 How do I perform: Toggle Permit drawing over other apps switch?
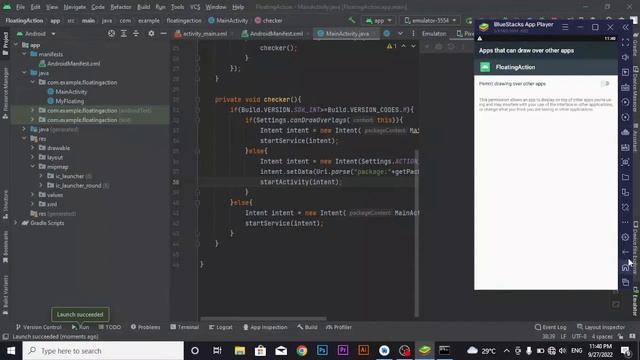click(x=605, y=84)
